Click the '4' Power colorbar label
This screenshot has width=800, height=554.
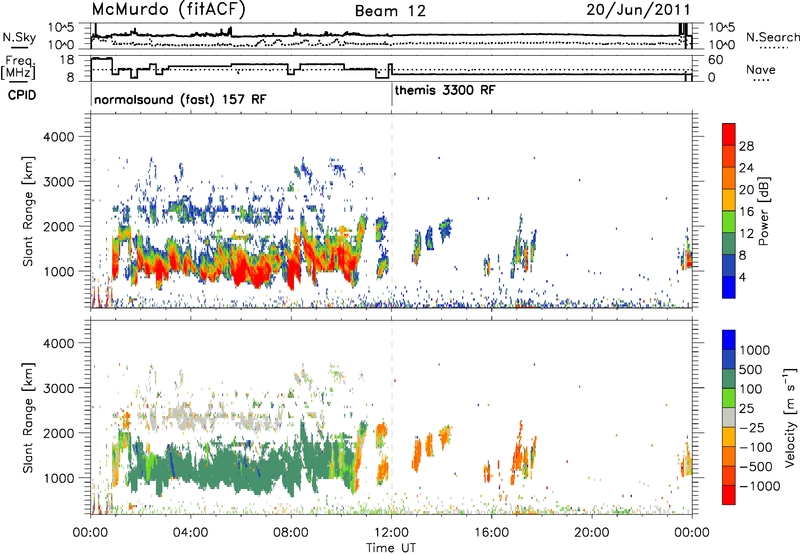click(743, 278)
